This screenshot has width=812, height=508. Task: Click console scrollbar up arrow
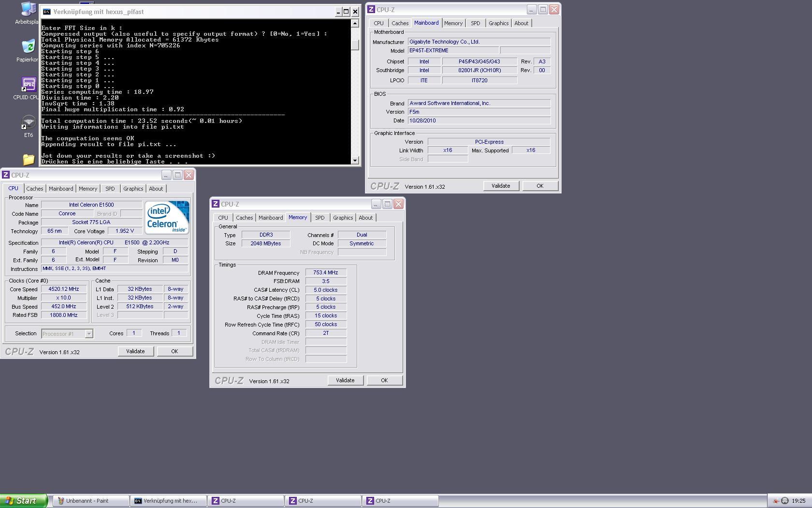355,23
